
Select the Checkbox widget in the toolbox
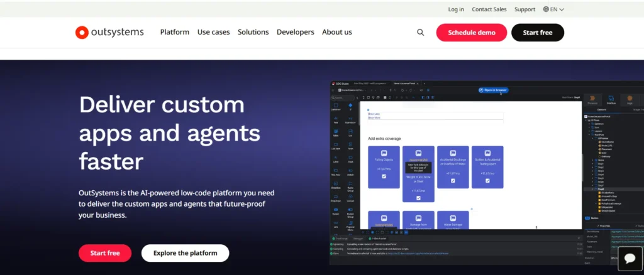pos(336,185)
